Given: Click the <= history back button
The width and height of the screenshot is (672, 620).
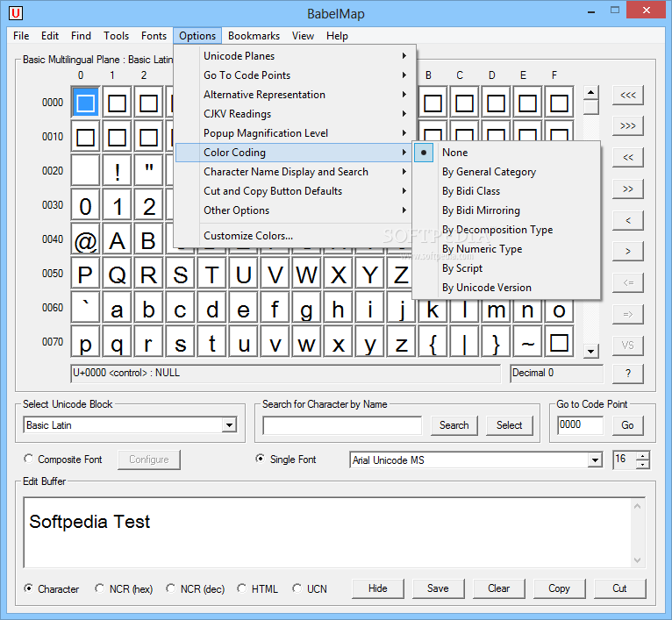Looking at the screenshot, I should point(628,282).
